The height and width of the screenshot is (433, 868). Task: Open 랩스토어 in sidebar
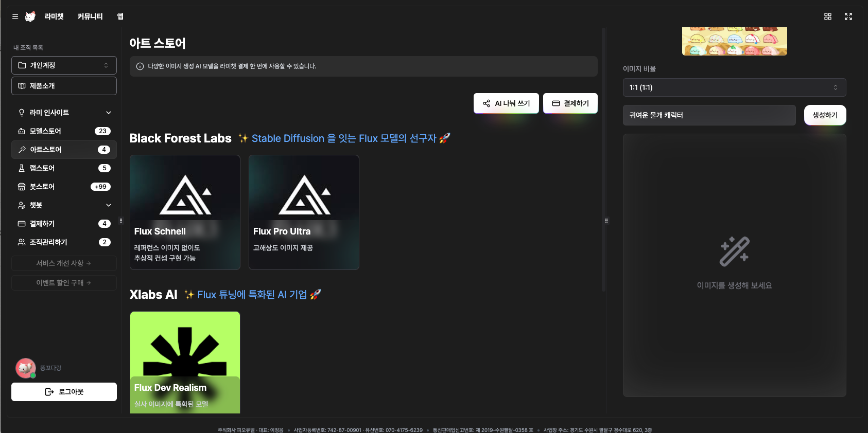coord(64,168)
